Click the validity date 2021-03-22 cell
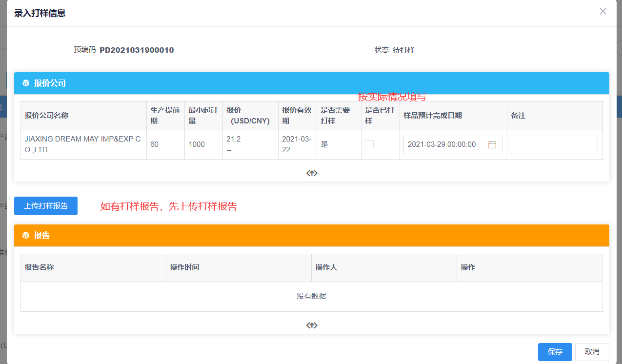The height and width of the screenshot is (364, 622). [298, 144]
